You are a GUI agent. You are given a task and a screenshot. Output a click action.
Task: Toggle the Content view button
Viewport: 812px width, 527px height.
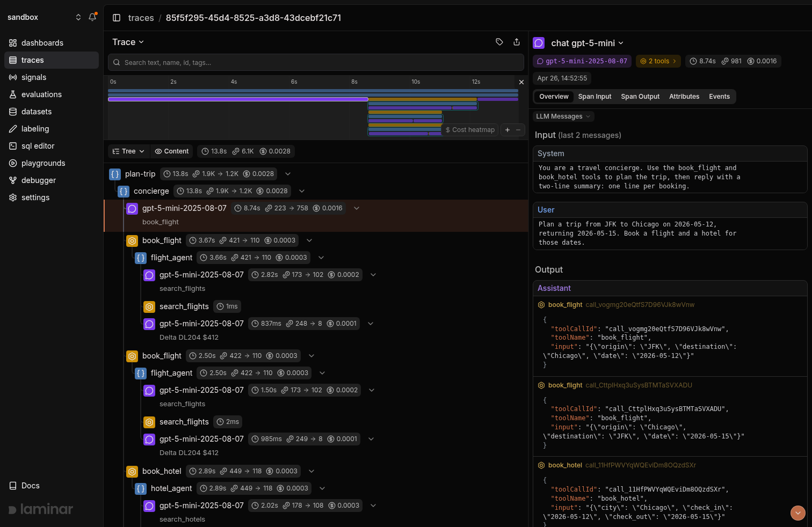(172, 151)
